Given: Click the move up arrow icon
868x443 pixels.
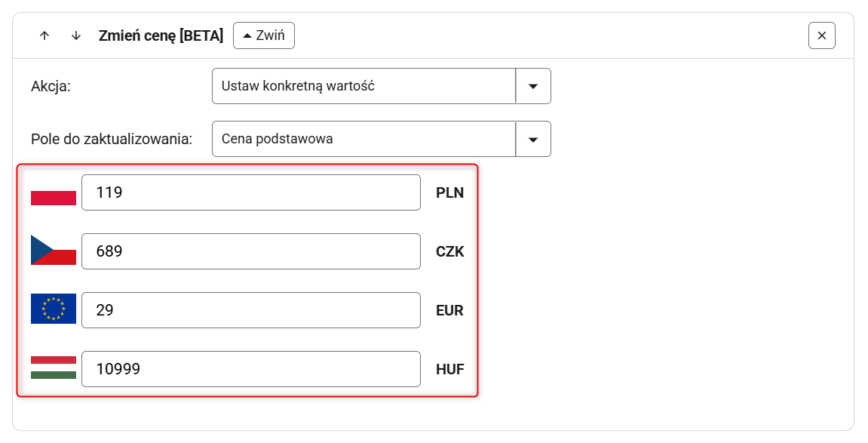Looking at the screenshot, I should click(x=44, y=35).
